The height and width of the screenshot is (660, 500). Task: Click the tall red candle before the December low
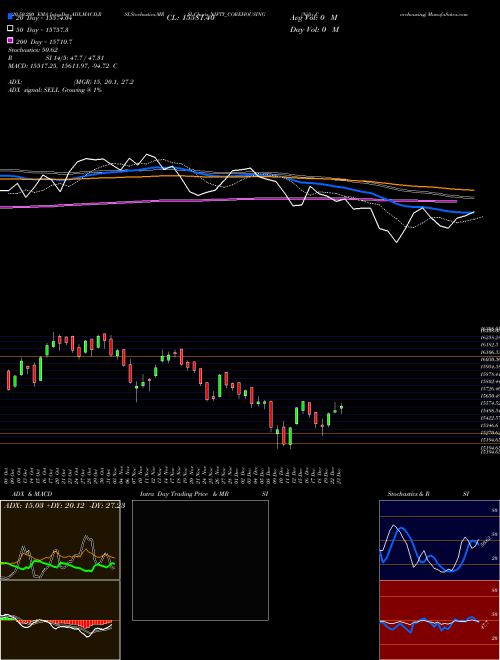coord(271,415)
